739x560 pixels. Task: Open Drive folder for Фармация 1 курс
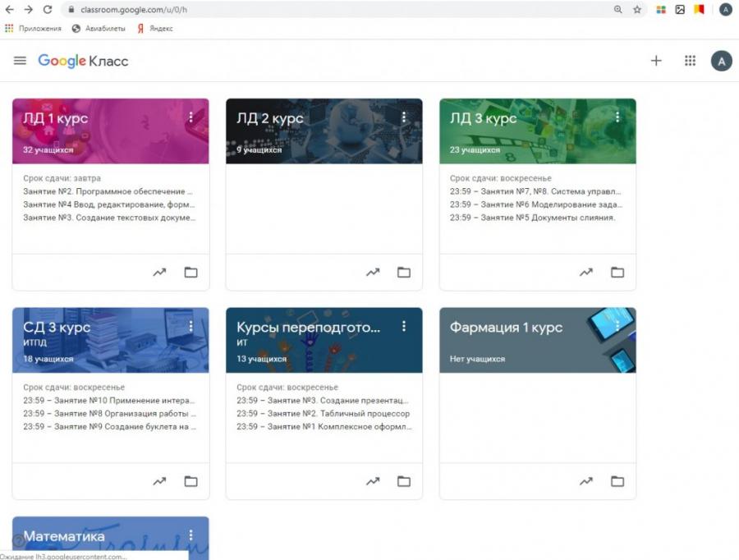point(617,481)
